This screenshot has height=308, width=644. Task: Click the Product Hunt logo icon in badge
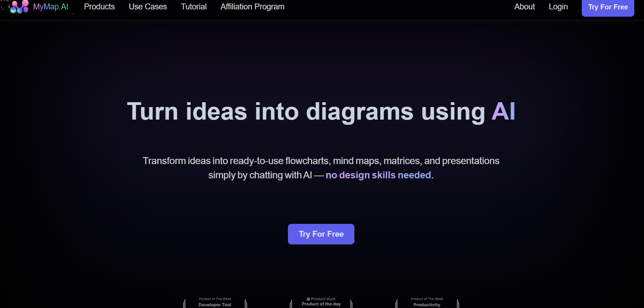[x=308, y=299]
